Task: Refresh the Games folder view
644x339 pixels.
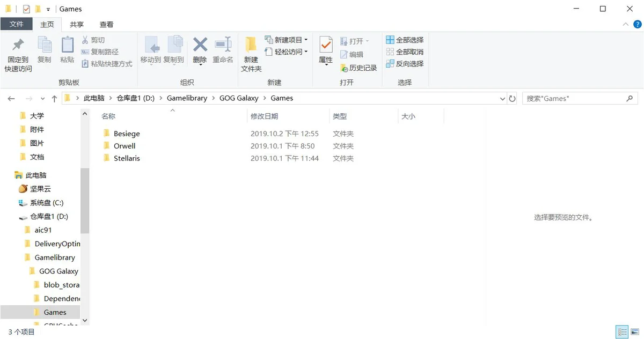Action: tap(512, 99)
